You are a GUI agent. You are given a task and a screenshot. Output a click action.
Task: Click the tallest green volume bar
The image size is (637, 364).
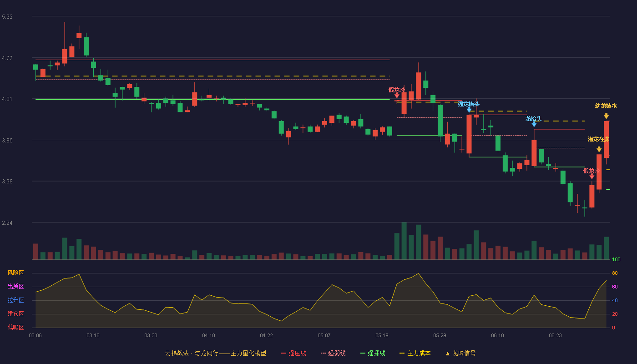pyautogui.click(x=404, y=241)
